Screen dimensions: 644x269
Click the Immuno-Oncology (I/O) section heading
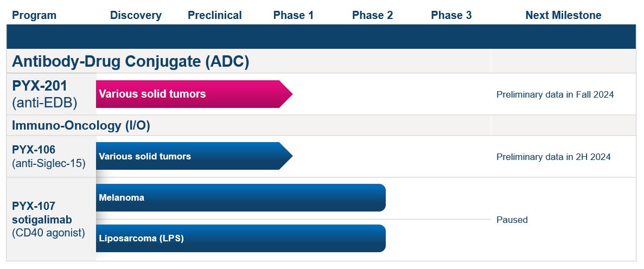point(81,125)
